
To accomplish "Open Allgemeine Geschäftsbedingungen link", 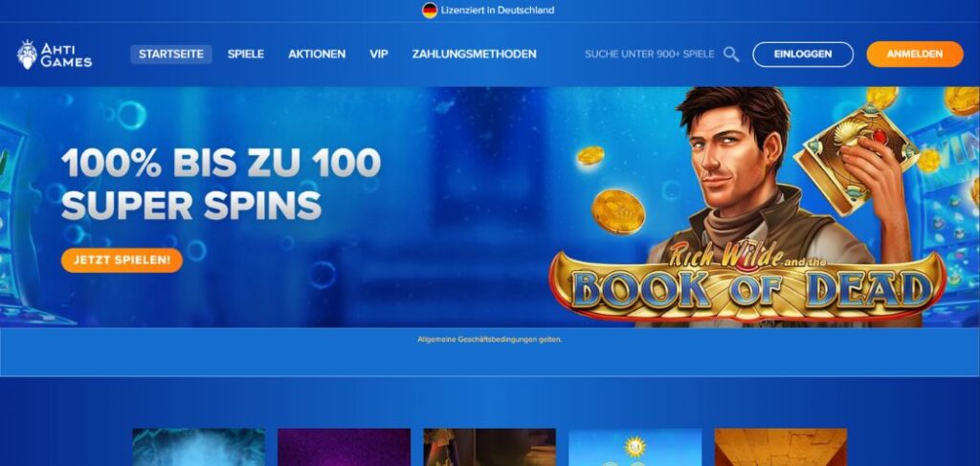I will [490, 340].
